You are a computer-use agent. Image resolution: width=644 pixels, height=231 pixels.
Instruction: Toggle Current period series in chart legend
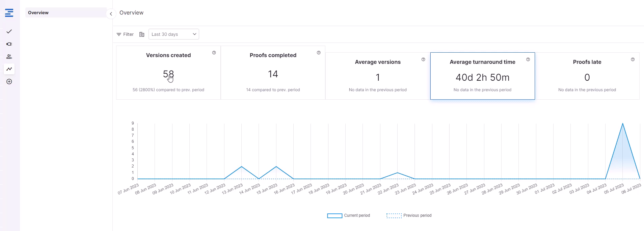(x=348, y=215)
